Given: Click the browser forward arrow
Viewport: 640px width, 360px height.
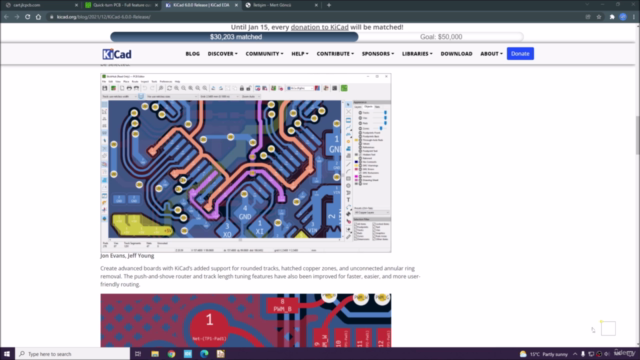Looking at the screenshot, I should [x=17, y=17].
